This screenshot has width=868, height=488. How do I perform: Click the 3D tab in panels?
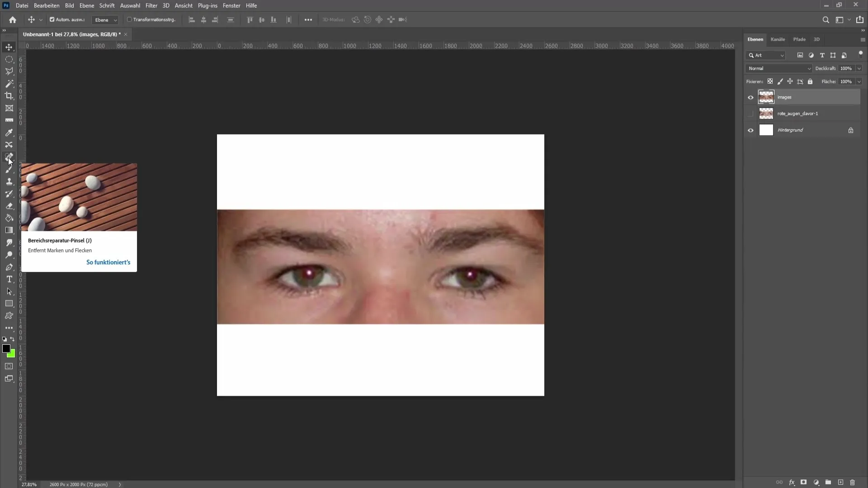click(816, 39)
